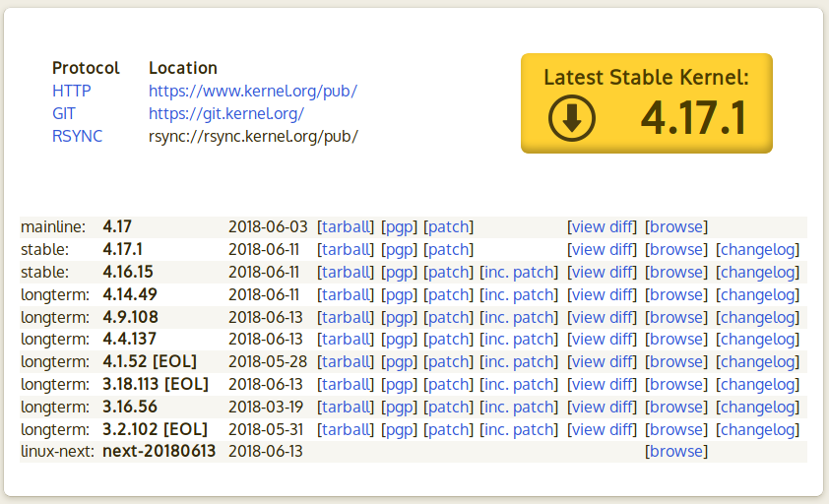Viewport: 829px width, 504px height.
Task: Open pgp signature for longterm 3.18.113
Action: point(399,385)
